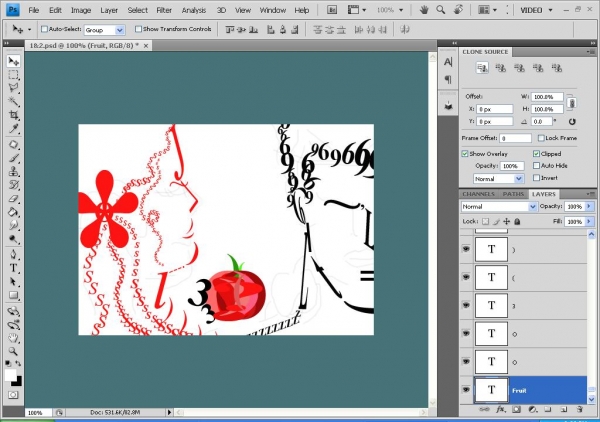Open the status bar info arrow
The height and width of the screenshot is (422, 600).
[170, 412]
